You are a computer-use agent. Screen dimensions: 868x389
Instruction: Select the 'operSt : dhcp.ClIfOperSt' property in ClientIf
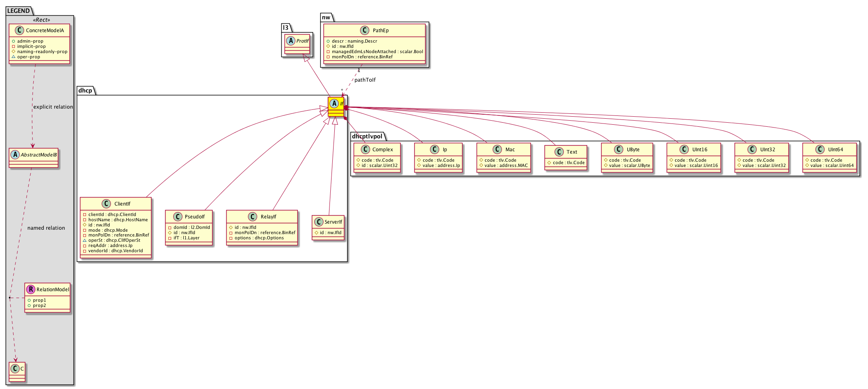[x=114, y=240]
